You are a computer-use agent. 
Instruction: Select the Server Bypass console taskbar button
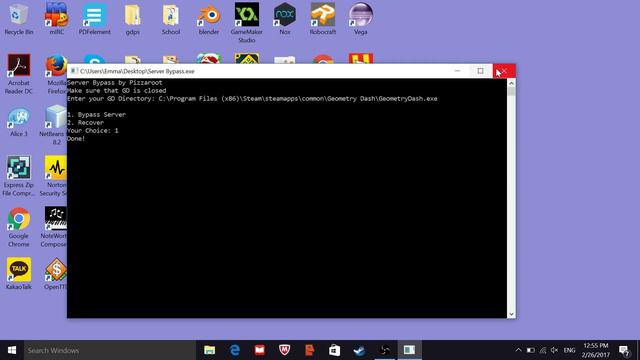(409, 350)
